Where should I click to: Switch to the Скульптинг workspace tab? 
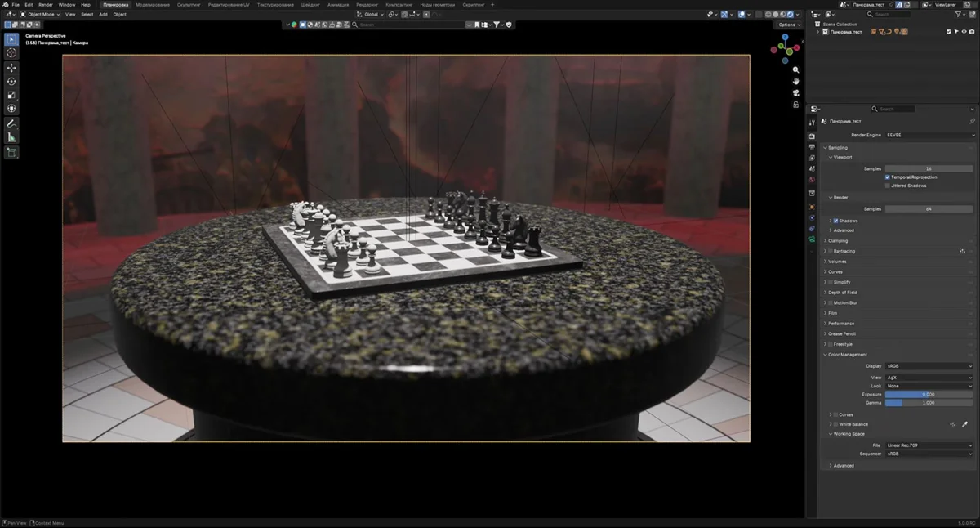(x=189, y=4)
